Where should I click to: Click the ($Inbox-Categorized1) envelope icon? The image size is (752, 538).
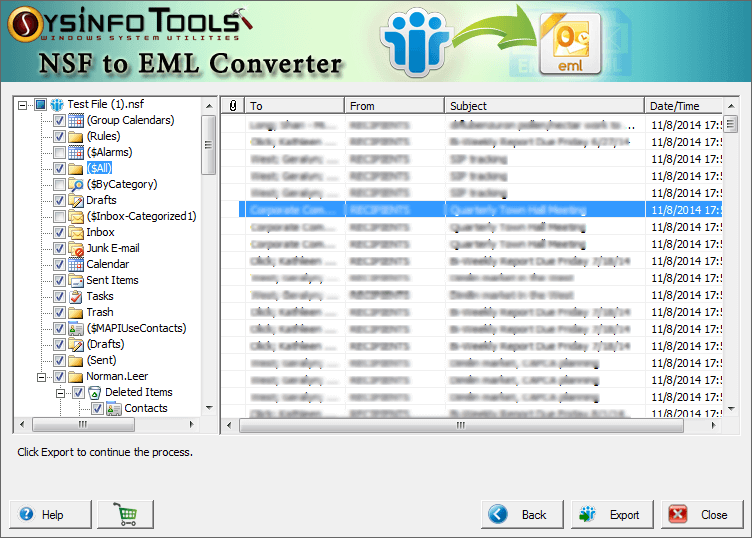[x=76, y=216]
